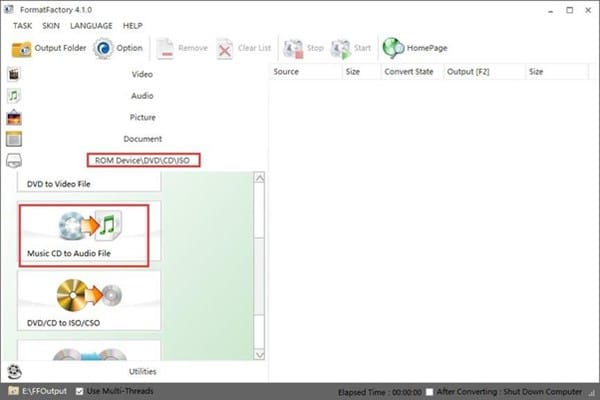Screen dimensions: 600x400
Task: Click the HomePage text label
Action: pyautogui.click(x=427, y=48)
